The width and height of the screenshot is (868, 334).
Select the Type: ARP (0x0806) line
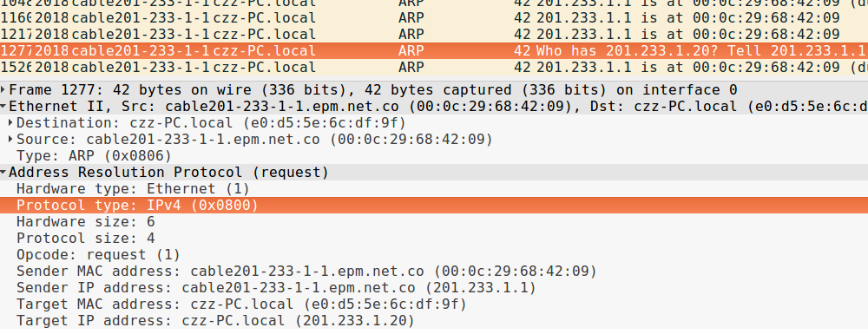pyautogui.click(x=434, y=156)
